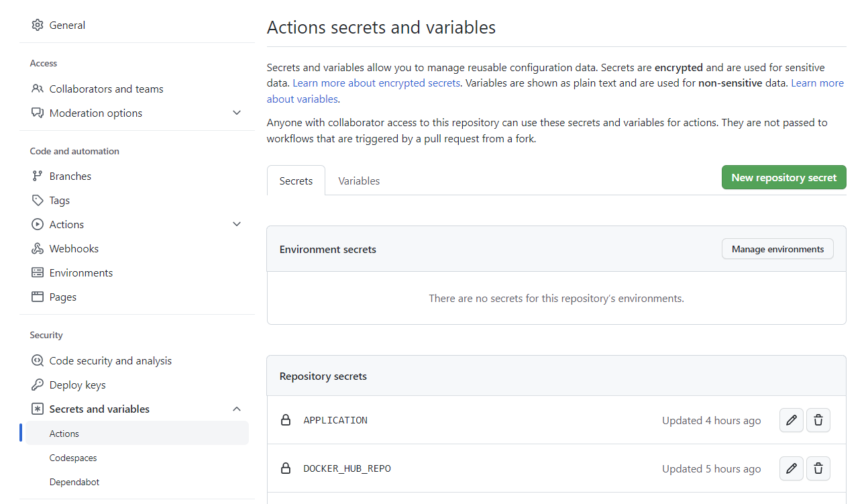
Task: Expand the Actions sidebar submenu
Action: (237, 224)
